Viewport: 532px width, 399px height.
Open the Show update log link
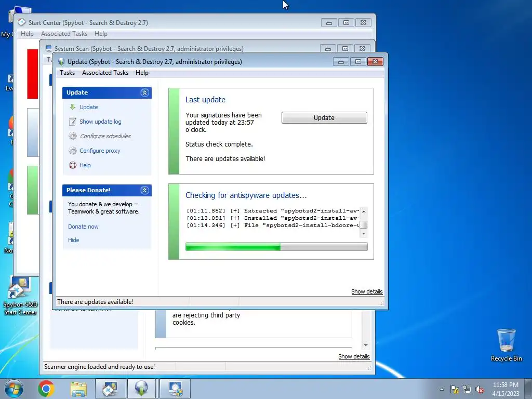(x=100, y=122)
